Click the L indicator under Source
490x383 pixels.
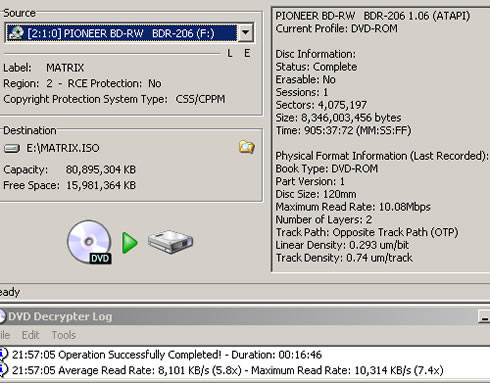click(x=230, y=53)
